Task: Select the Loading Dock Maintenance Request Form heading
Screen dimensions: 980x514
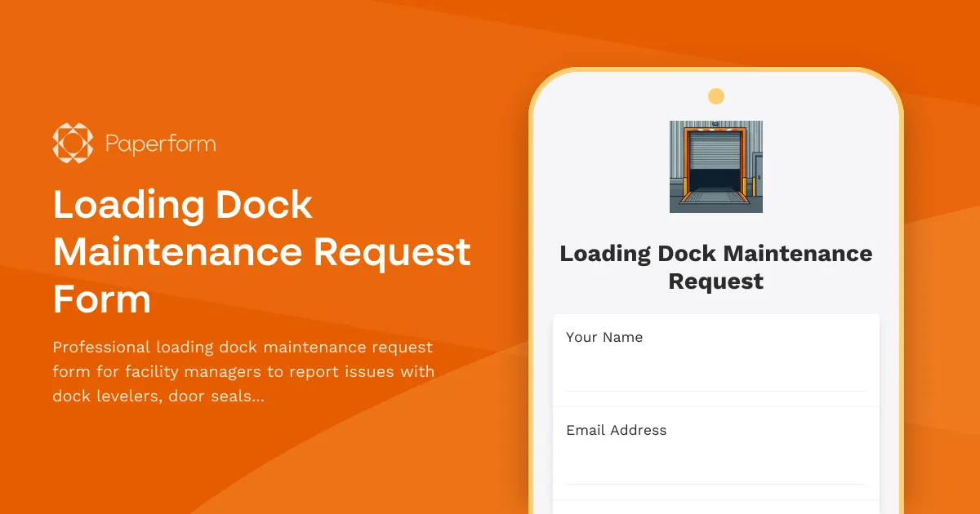Action: pos(261,253)
